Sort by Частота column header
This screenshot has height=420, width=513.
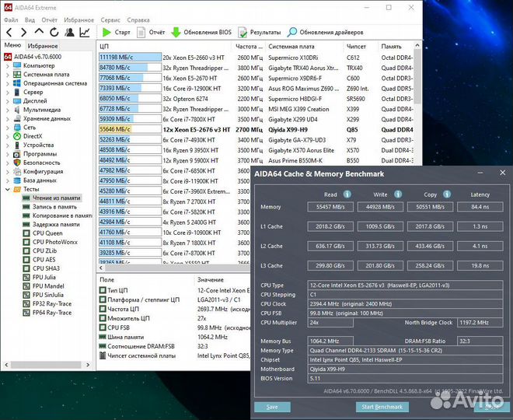pos(249,47)
